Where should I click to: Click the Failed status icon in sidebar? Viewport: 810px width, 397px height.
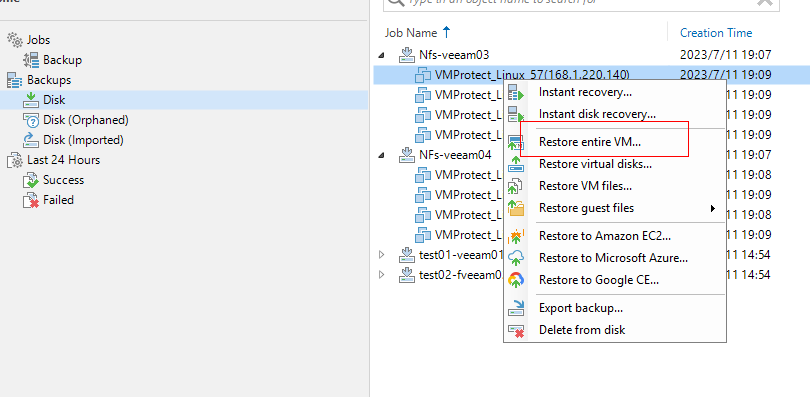coord(31,200)
